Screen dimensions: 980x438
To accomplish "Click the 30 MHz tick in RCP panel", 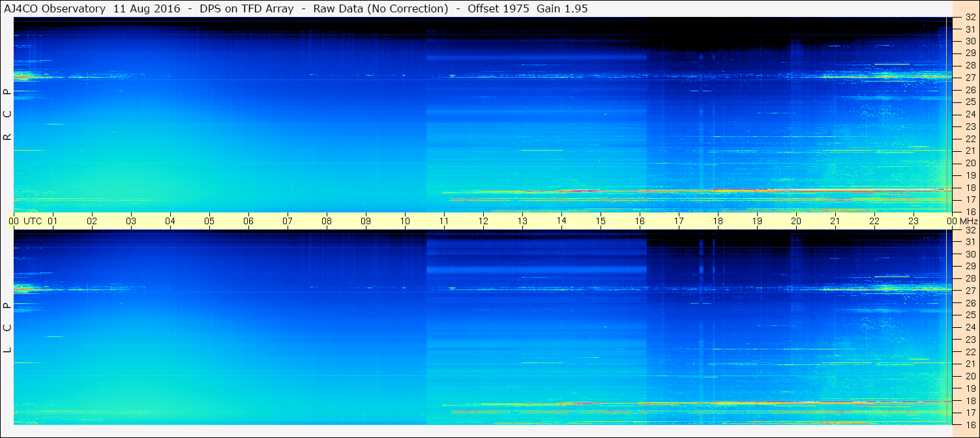I will (970, 41).
